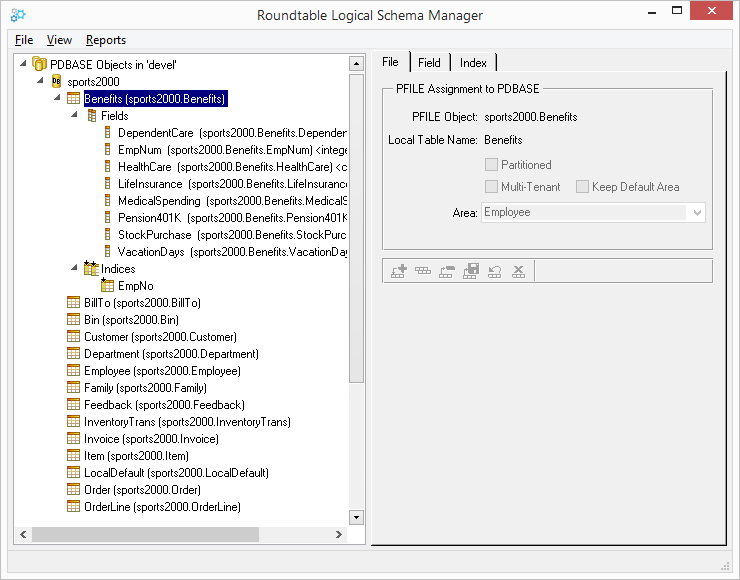740x580 pixels.
Task: Click the tree vertical scroll up arrow
Action: (x=356, y=63)
